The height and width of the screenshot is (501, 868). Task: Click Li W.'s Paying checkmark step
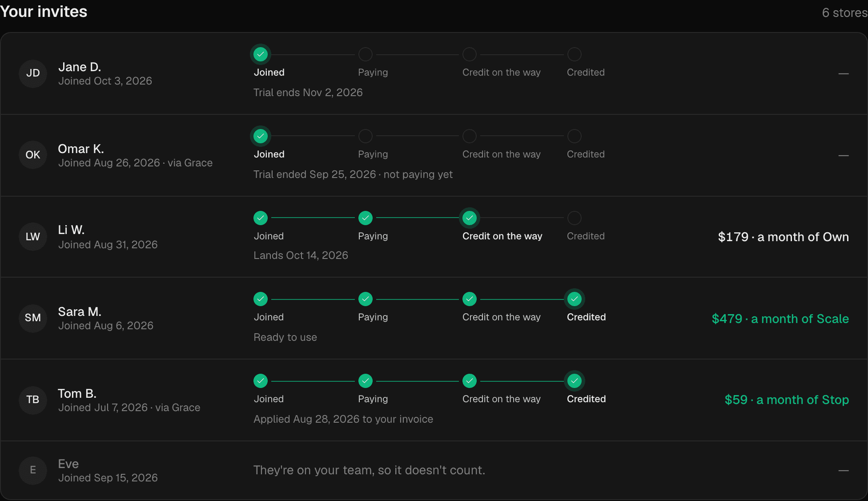[x=366, y=218]
